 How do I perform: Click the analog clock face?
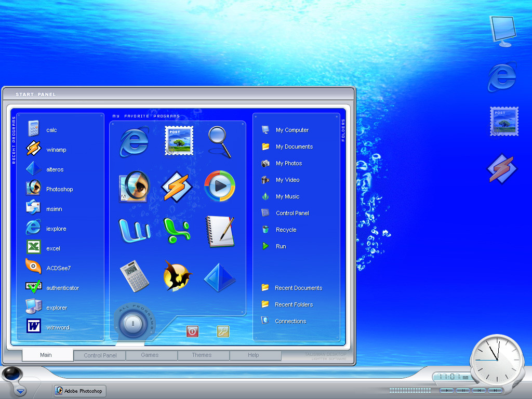pos(498,360)
